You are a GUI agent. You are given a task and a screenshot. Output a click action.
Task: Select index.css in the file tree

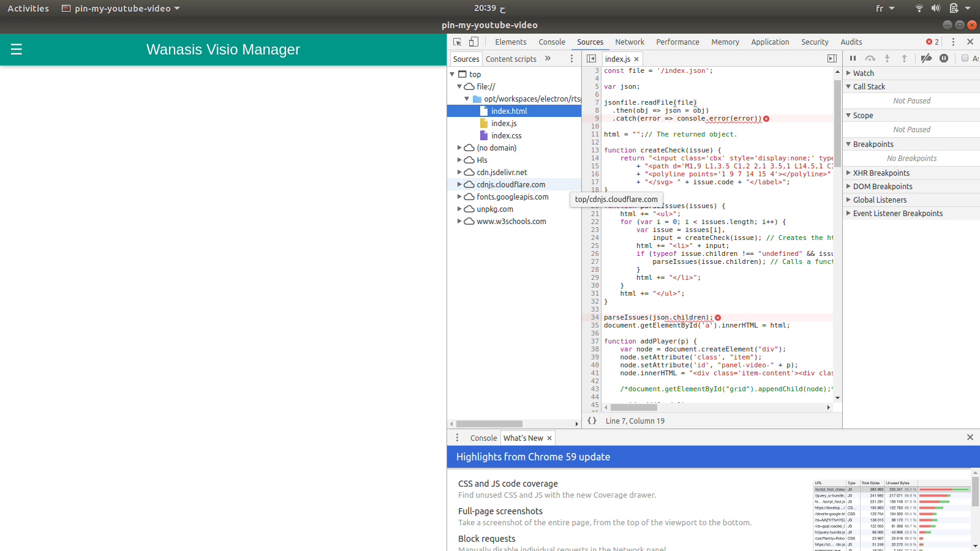point(505,135)
